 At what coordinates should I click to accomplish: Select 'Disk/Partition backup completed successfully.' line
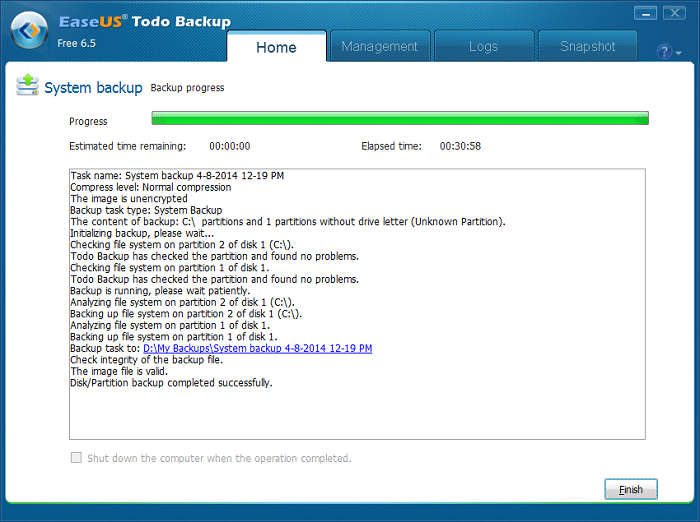tap(171, 383)
